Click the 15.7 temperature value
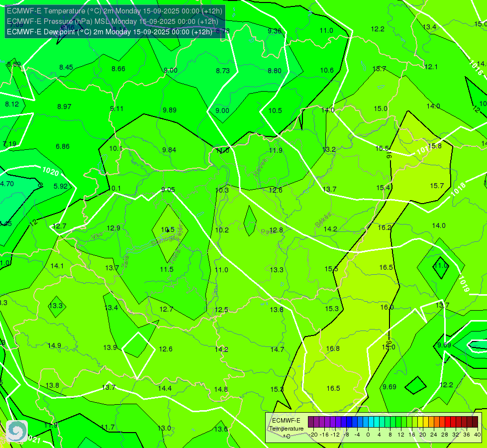This screenshot has height=448, width=487. pyautogui.click(x=437, y=186)
